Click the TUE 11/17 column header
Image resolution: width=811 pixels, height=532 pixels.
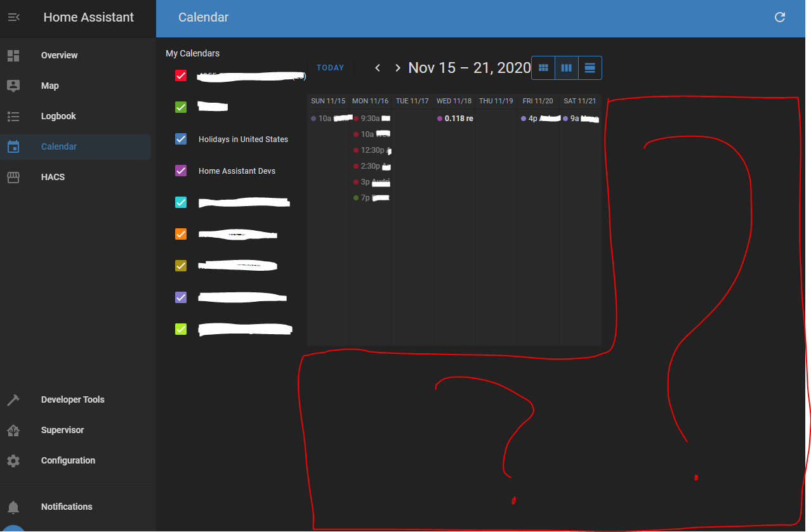tap(412, 101)
